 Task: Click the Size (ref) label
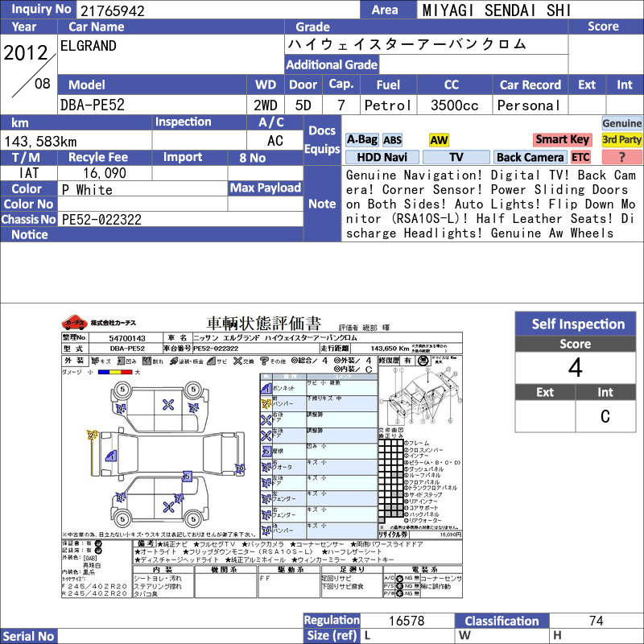point(332,636)
